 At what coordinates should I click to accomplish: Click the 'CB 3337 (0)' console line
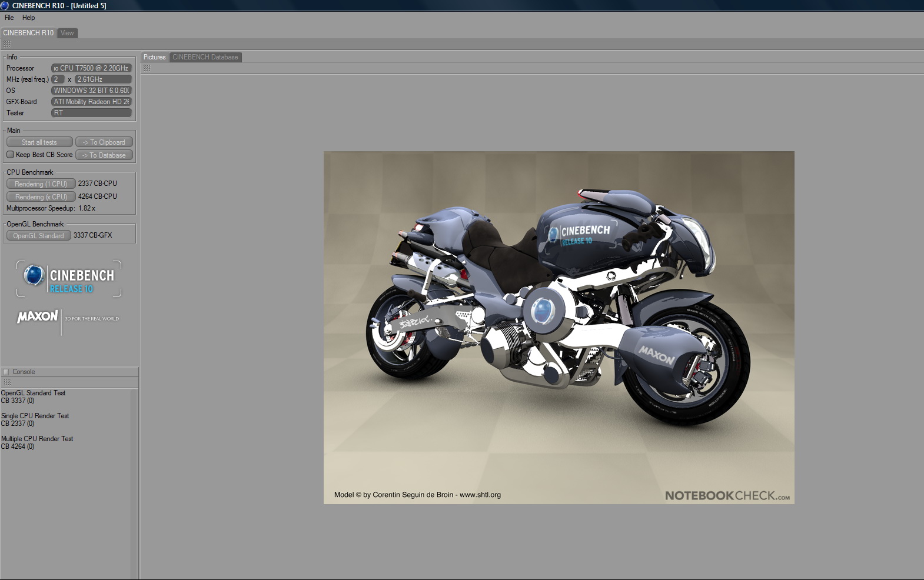click(x=18, y=401)
